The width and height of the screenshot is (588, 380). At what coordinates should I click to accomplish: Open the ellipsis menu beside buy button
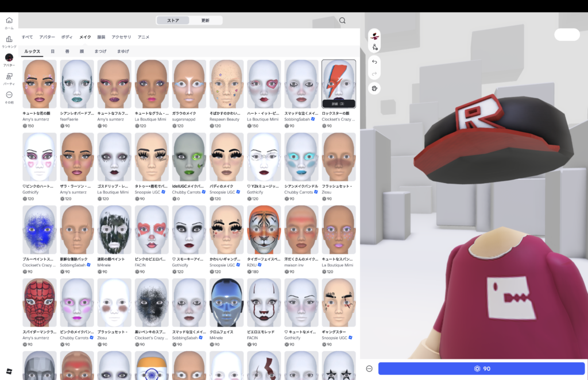(x=369, y=369)
